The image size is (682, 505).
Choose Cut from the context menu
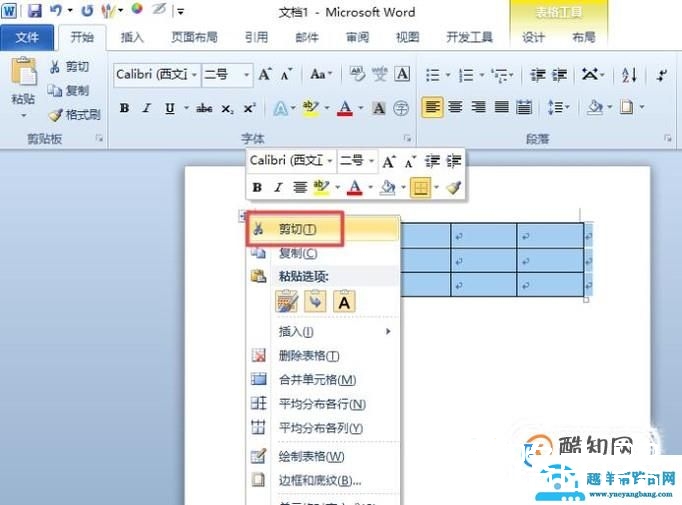click(x=324, y=229)
